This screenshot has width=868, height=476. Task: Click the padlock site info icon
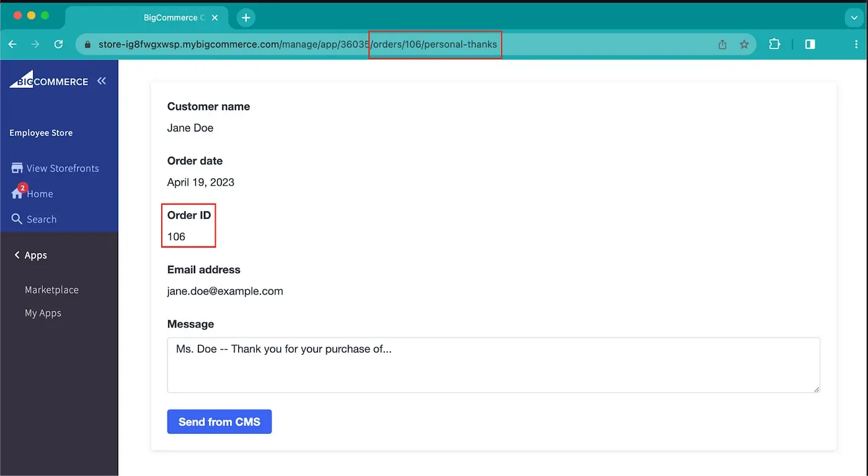coord(87,45)
